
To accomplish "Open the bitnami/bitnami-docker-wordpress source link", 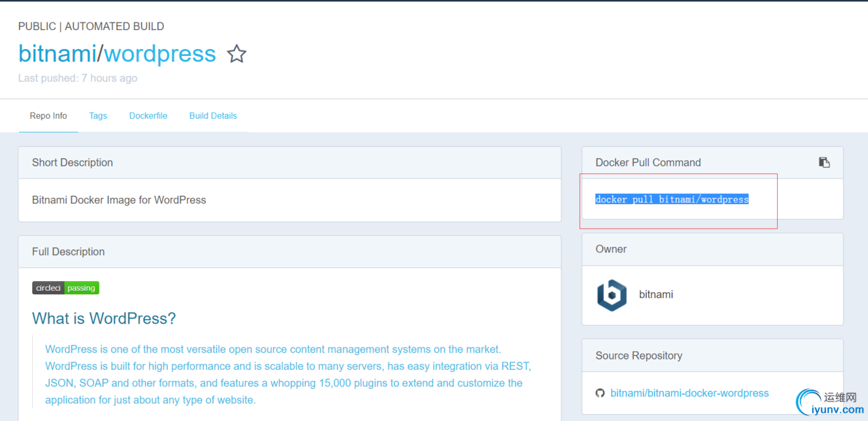I will (689, 393).
